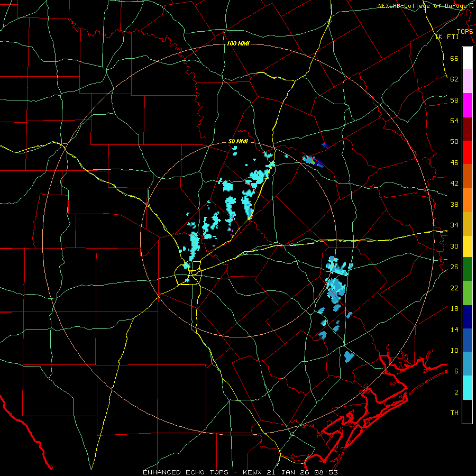Select the 62 legend label
The width and height of the screenshot is (476, 476).
click(x=454, y=79)
